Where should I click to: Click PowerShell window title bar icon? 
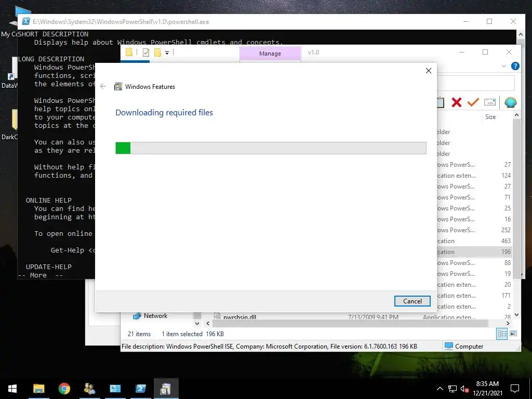[26, 21]
